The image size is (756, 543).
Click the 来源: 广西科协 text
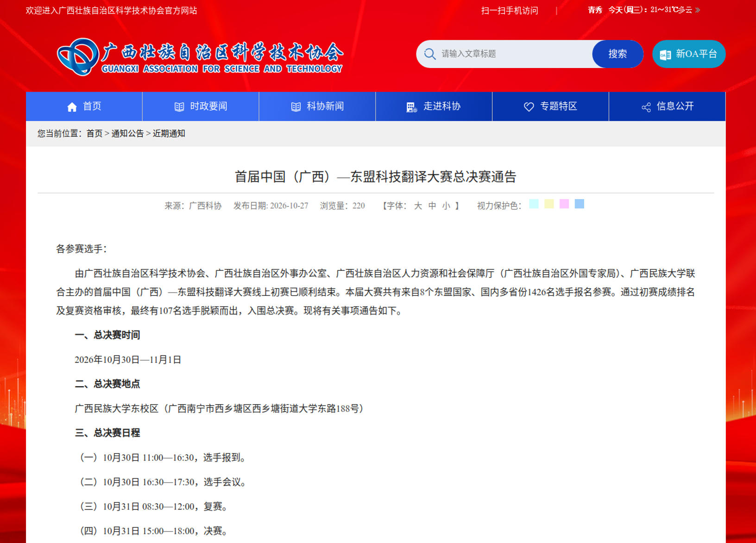coord(193,206)
